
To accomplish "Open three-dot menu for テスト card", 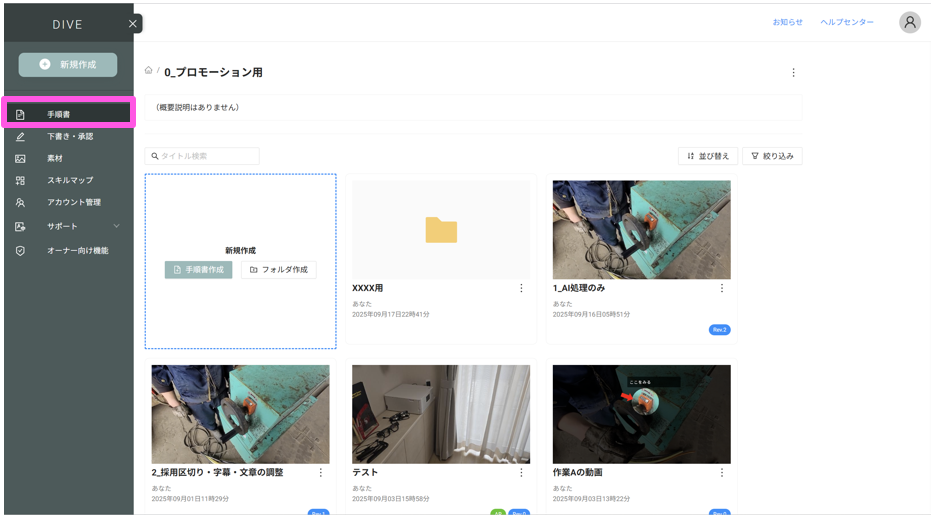I will [521, 472].
